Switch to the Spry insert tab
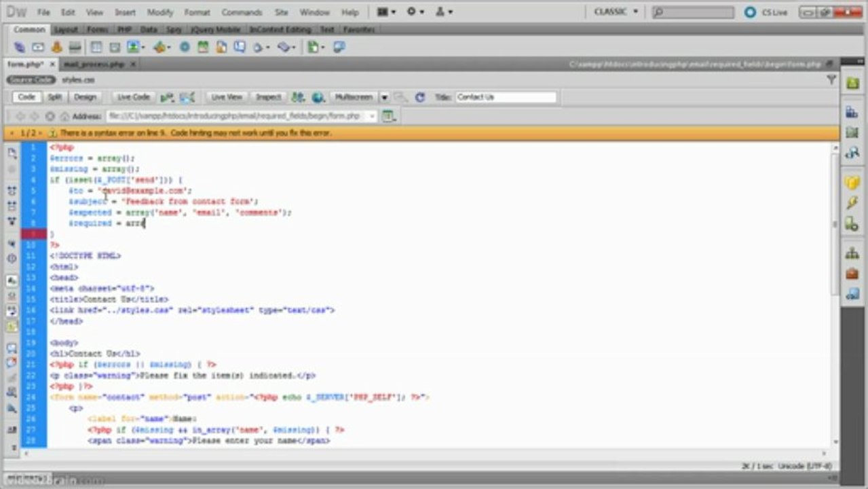The image size is (868, 489). [174, 30]
